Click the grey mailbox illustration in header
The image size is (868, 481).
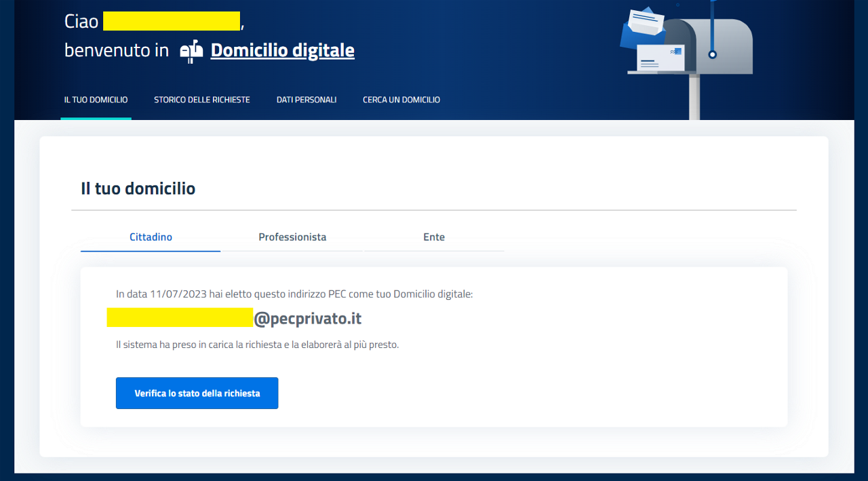(x=726, y=47)
